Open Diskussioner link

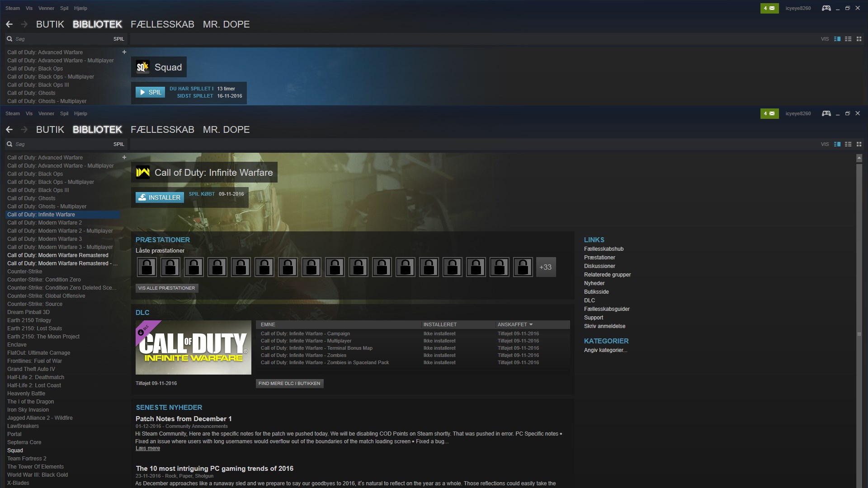click(x=599, y=266)
